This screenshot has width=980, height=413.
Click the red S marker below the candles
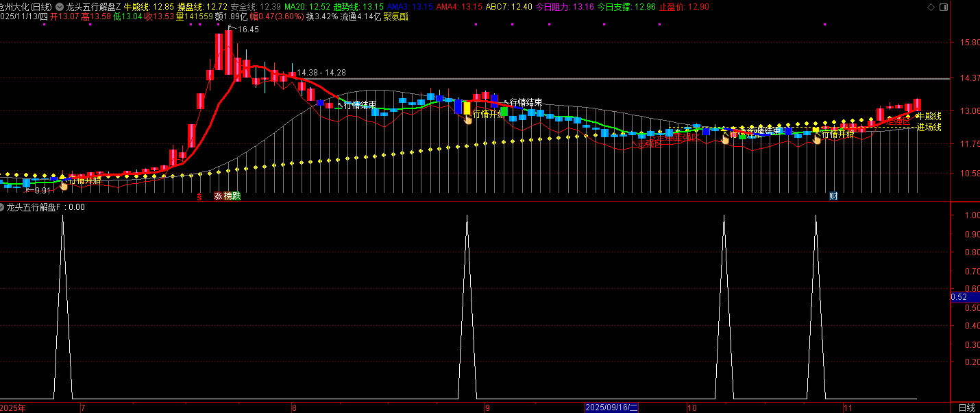(x=200, y=196)
